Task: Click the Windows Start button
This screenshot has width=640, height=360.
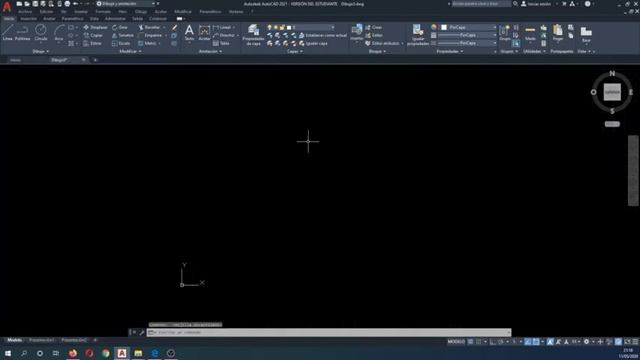Action: point(8,353)
